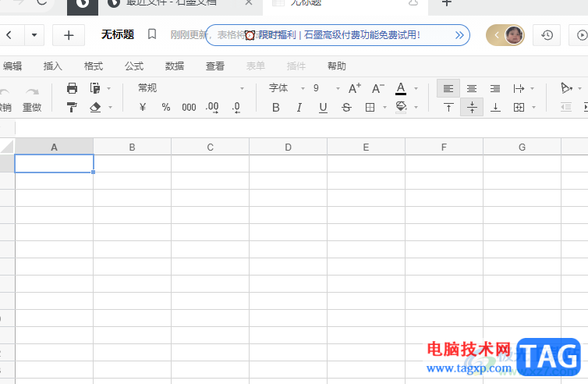This screenshot has height=384, width=588.
Task: Click the redo 重做 button
Action: [x=32, y=100]
